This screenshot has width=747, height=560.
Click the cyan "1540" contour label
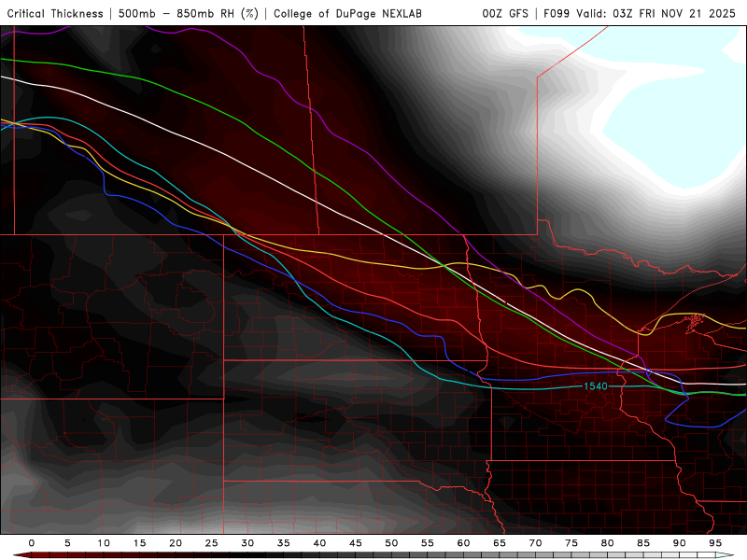tap(596, 386)
